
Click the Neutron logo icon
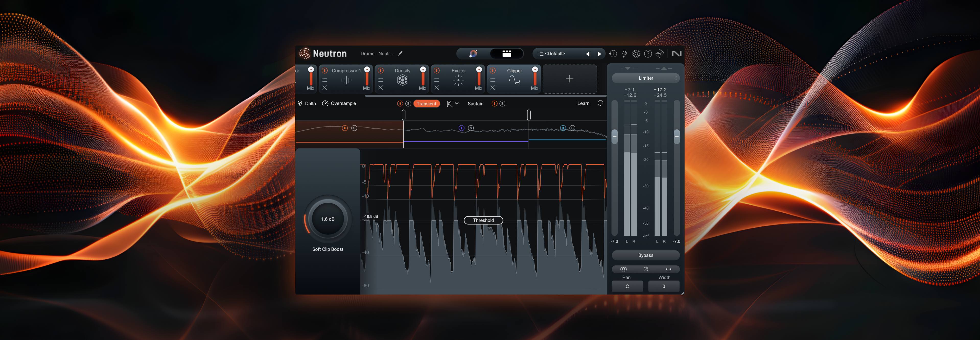304,54
